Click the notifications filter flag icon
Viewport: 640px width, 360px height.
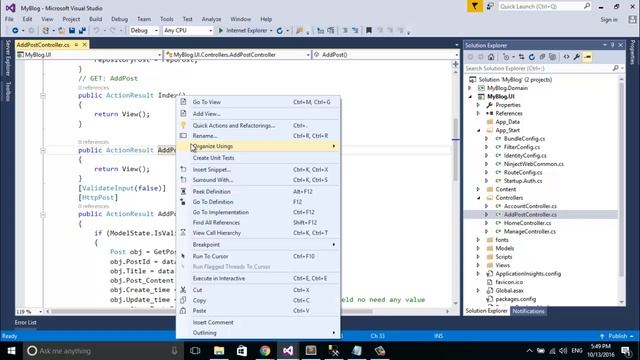pyautogui.click(x=475, y=7)
